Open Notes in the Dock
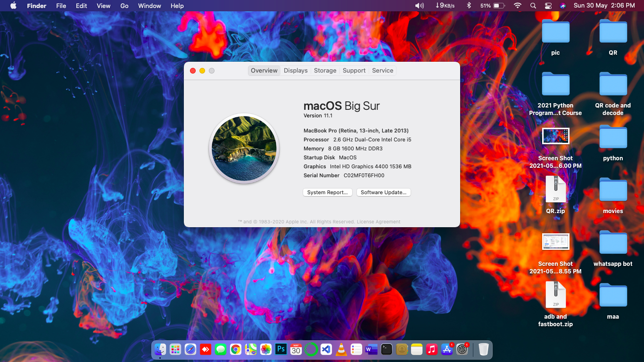The image size is (644, 362). 417,349
